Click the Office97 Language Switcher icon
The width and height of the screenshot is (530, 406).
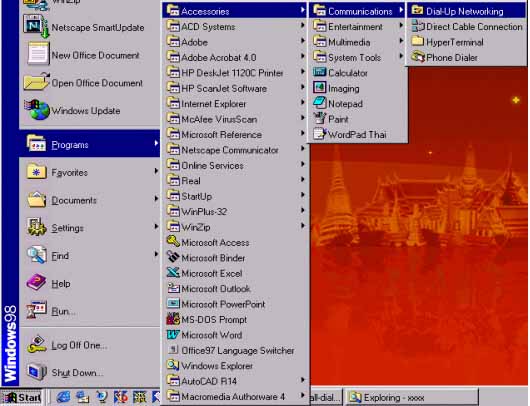[x=173, y=350]
